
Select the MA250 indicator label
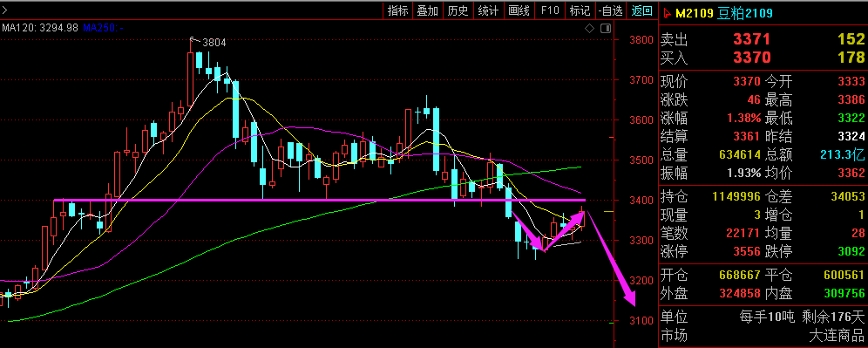[x=104, y=28]
